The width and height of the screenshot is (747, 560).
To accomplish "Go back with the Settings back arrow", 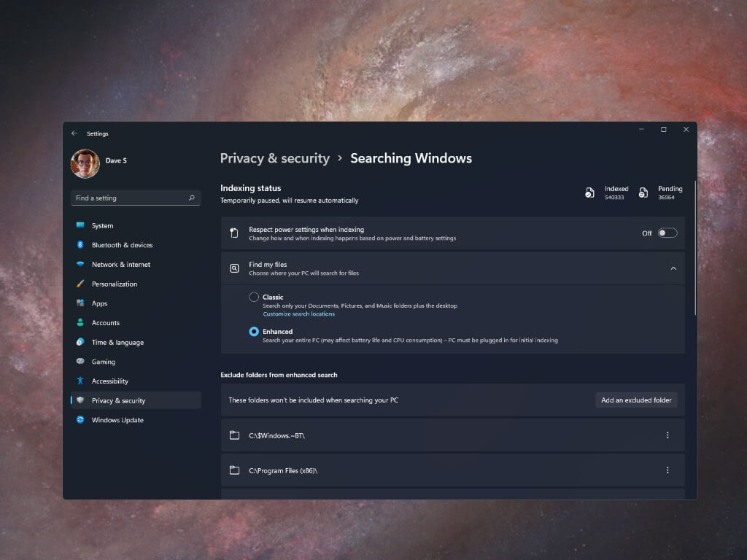I will click(74, 133).
